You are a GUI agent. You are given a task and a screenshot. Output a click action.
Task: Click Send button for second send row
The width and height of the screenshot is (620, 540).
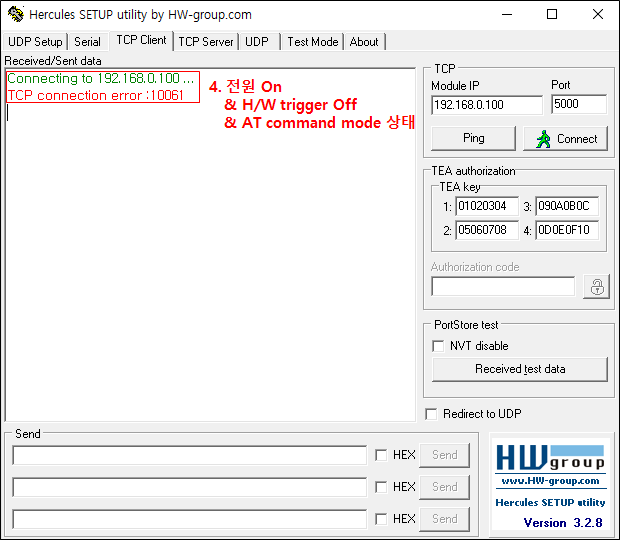click(444, 487)
